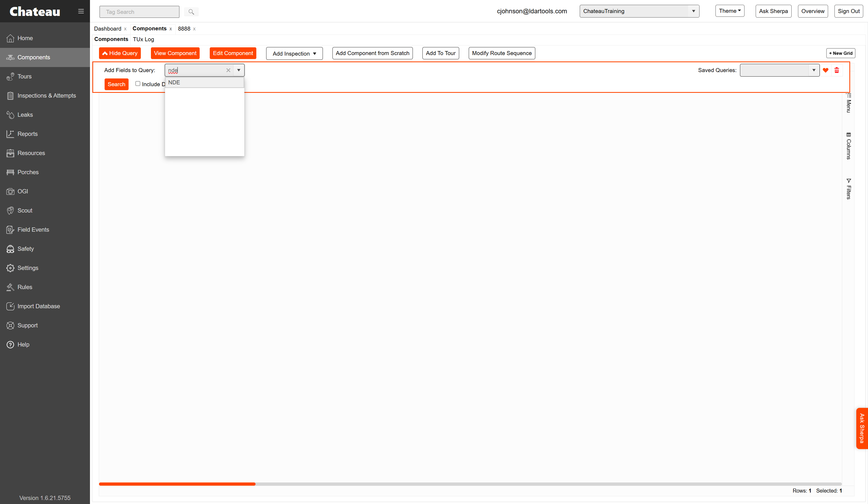Select NDE from the suggestion list
Viewport: 868px width, 504px height.
(x=205, y=83)
